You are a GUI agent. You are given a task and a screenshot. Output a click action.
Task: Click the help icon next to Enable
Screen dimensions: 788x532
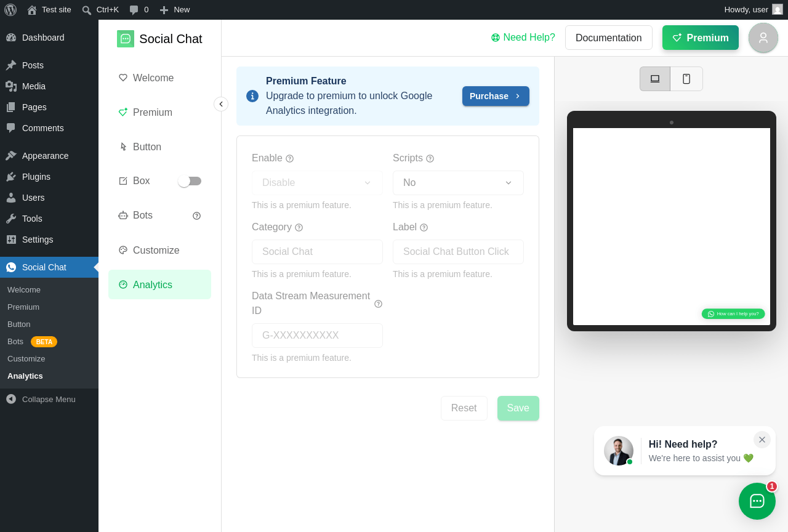click(x=290, y=159)
